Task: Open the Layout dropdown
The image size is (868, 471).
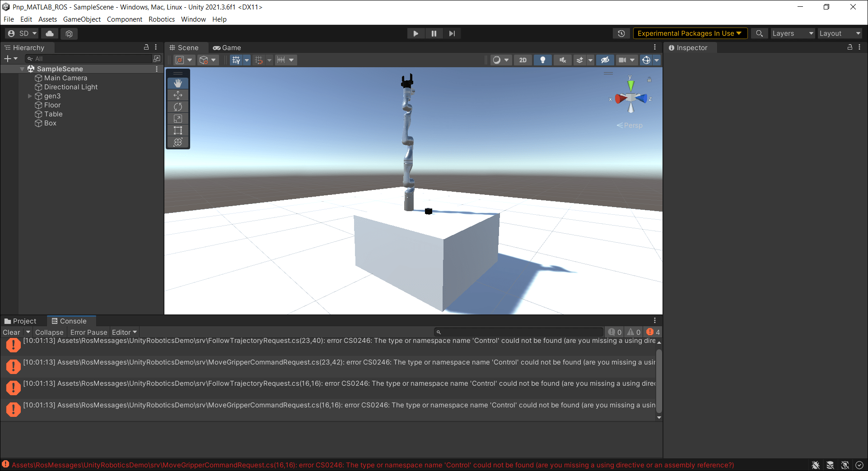Action: coord(840,33)
